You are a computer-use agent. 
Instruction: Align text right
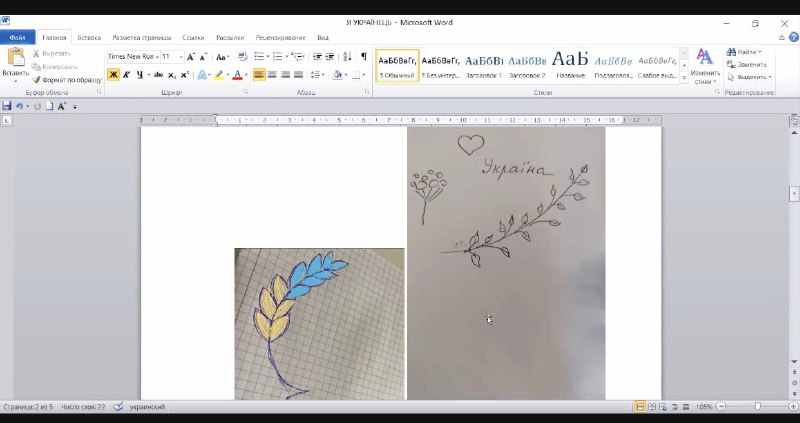[x=285, y=75]
